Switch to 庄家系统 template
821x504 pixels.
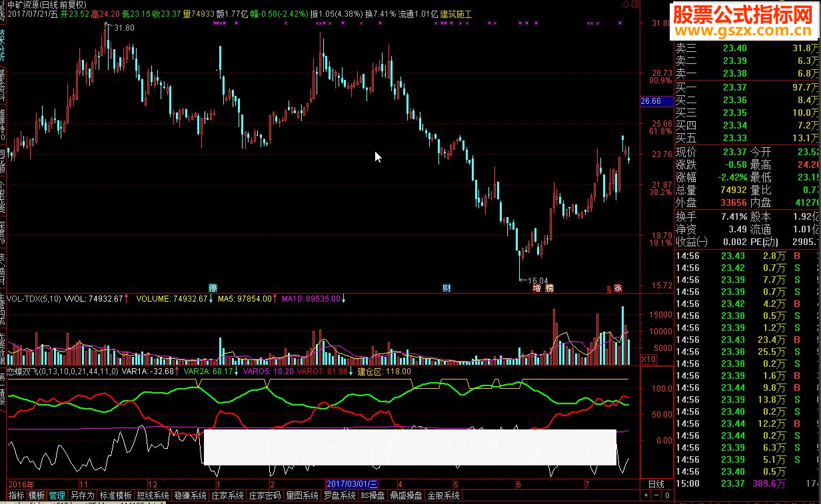(227, 495)
